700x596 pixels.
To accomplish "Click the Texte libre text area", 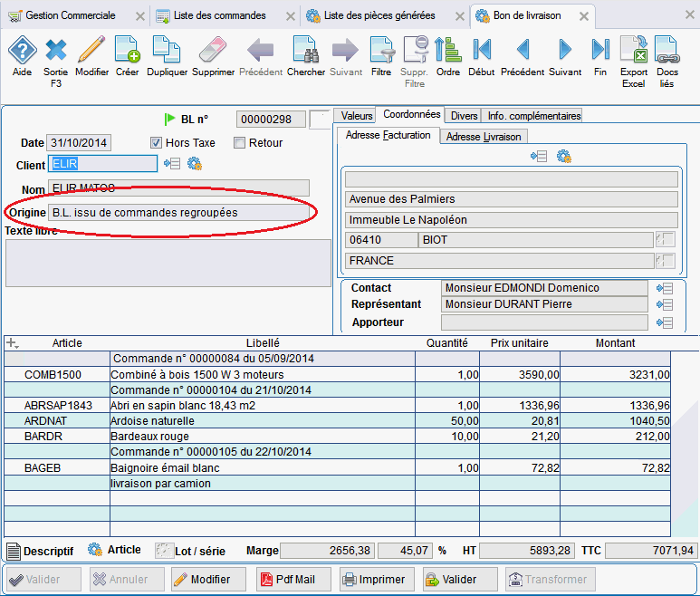I will click(168, 263).
